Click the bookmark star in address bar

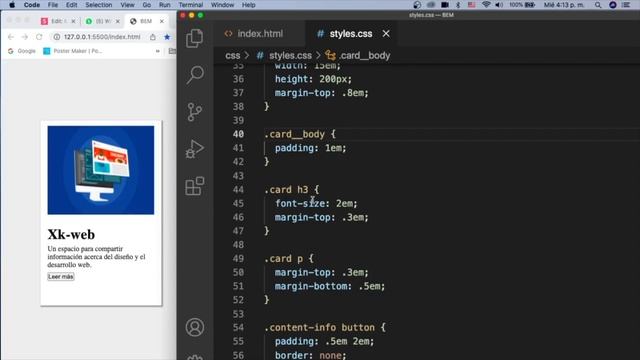167,37
